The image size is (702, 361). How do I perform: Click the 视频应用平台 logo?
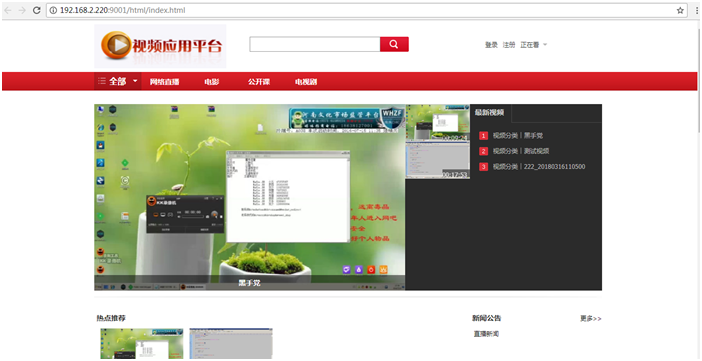pyautogui.click(x=160, y=46)
